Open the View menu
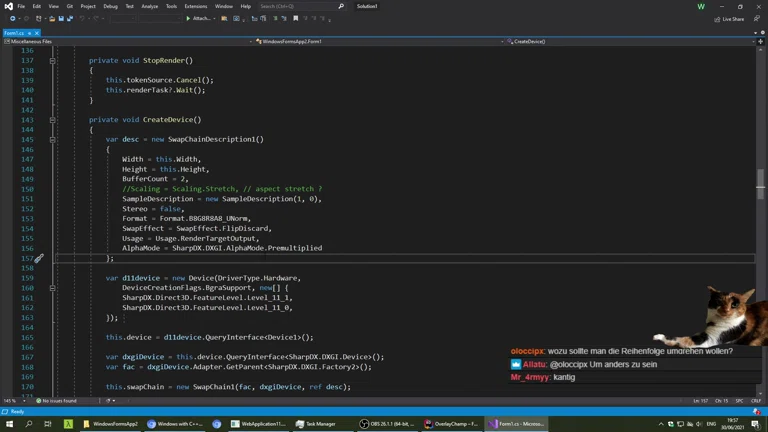This screenshot has height=432, width=768. (x=53, y=6)
